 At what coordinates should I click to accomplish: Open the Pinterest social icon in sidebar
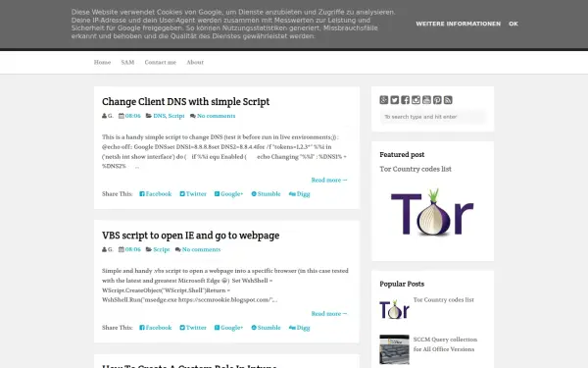(x=437, y=100)
